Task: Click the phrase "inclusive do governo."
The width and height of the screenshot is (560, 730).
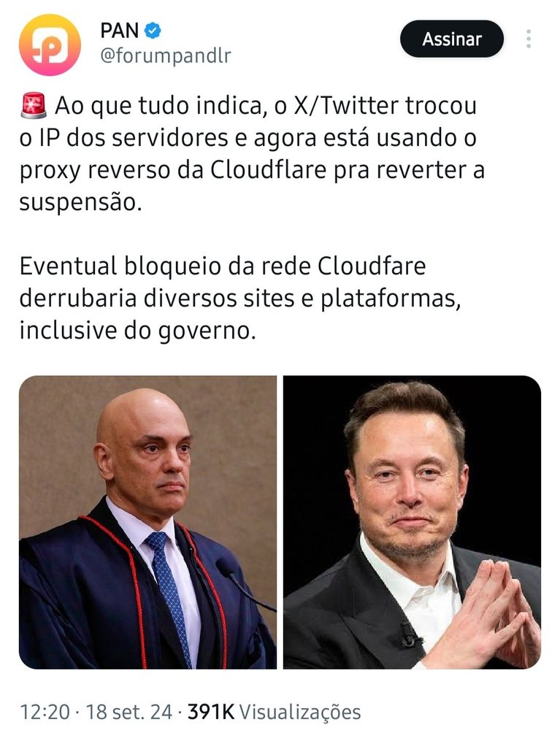Action: click(x=138, y=331)
